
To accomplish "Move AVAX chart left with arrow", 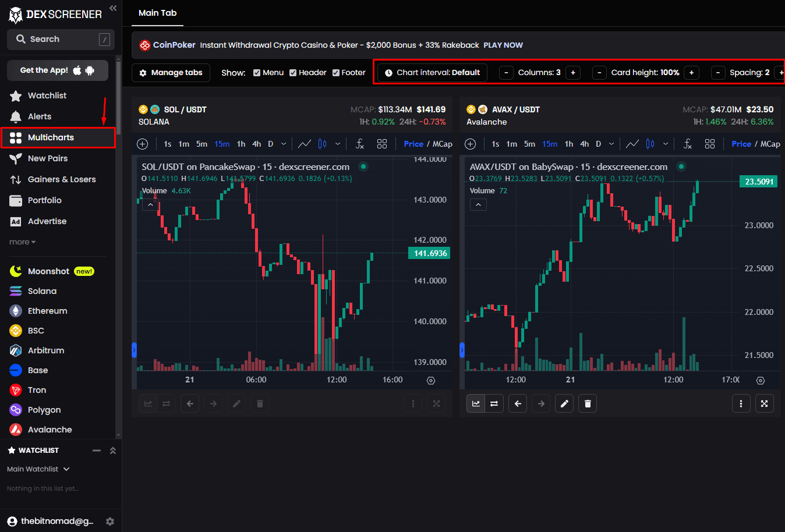I will (x=518, y=403).
